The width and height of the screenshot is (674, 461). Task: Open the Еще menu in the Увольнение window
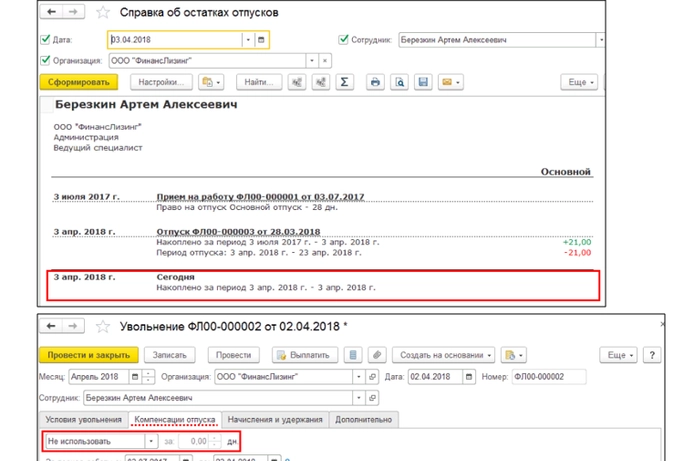coord(619,355)
